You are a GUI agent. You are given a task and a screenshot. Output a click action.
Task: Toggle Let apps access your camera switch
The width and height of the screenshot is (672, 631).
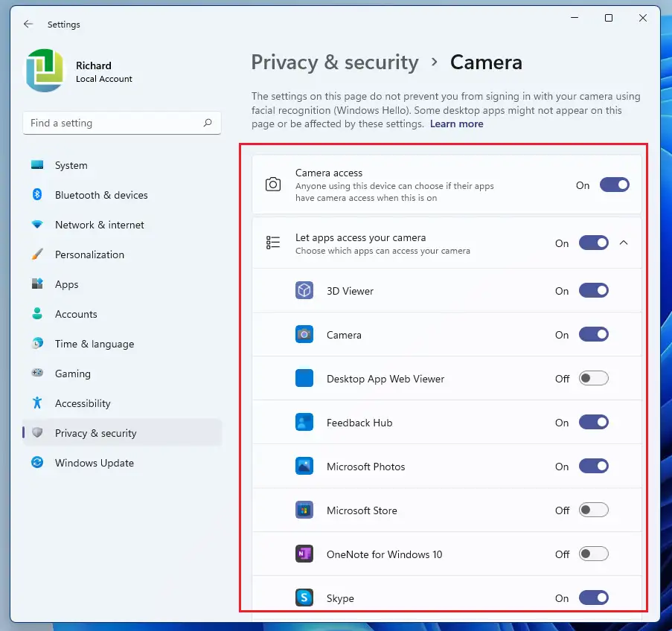594,243
